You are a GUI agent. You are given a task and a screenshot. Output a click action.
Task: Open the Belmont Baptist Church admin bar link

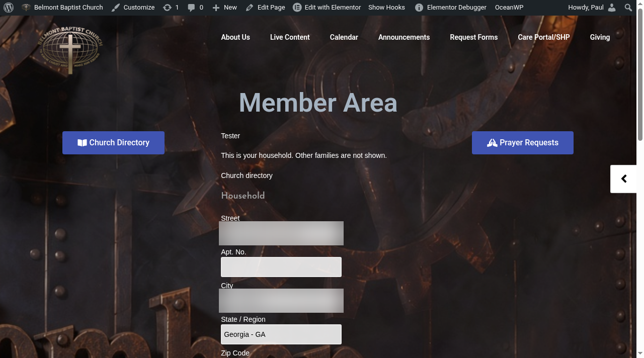pos(62,8)
